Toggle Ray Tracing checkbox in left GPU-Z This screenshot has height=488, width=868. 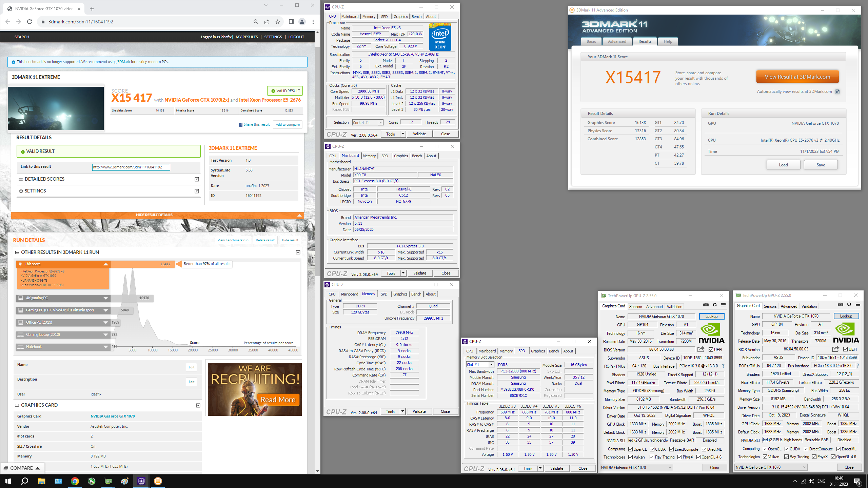(652, 457)
